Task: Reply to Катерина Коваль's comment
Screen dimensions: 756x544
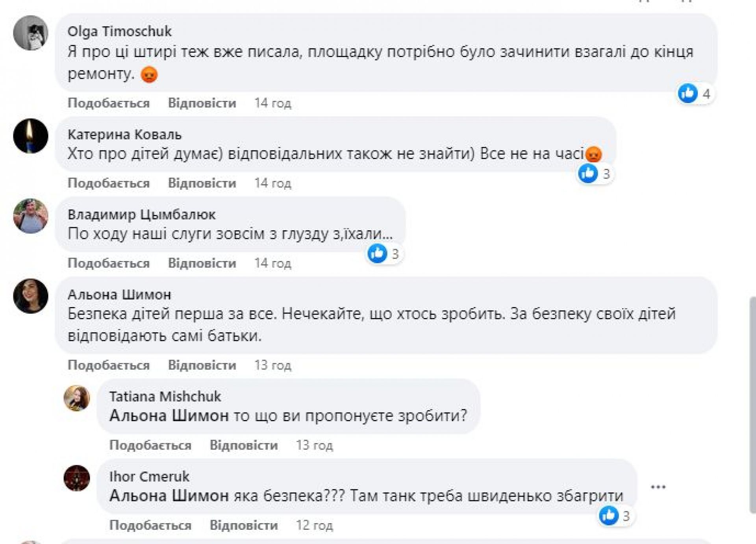Action: coord(202,183)
